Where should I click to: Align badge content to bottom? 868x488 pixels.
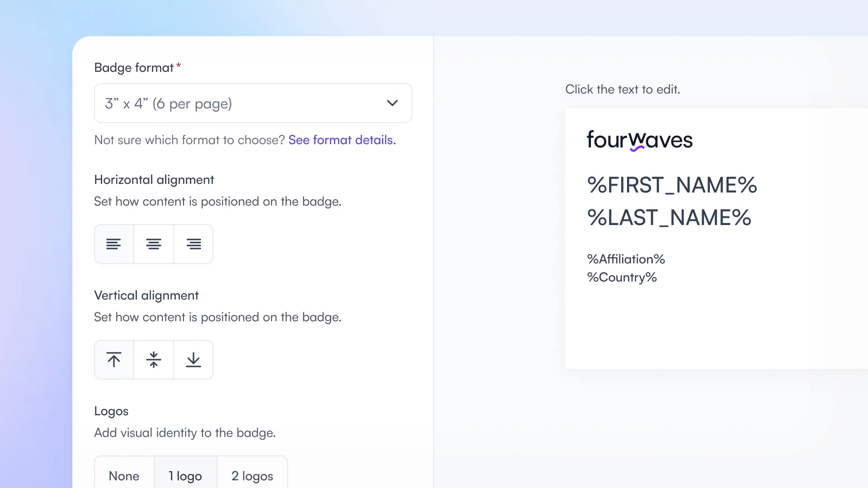coord(193,360)
